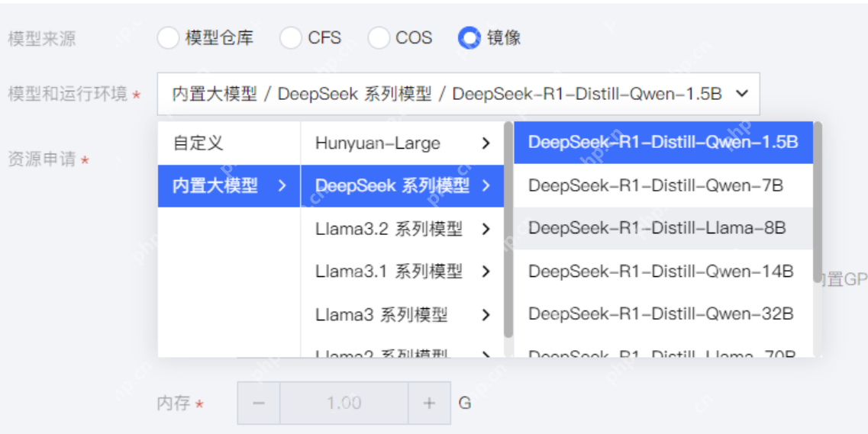Open the 模型和运行环境 dropdown field

458,94
